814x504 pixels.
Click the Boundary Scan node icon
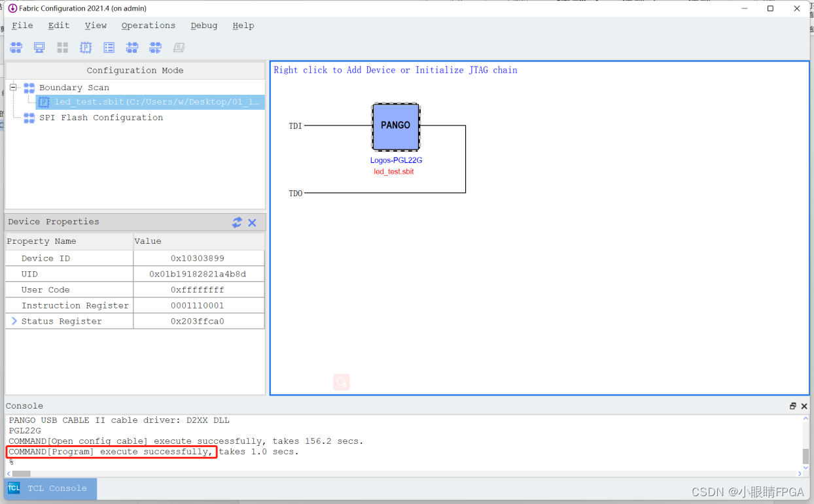(29, 88)
